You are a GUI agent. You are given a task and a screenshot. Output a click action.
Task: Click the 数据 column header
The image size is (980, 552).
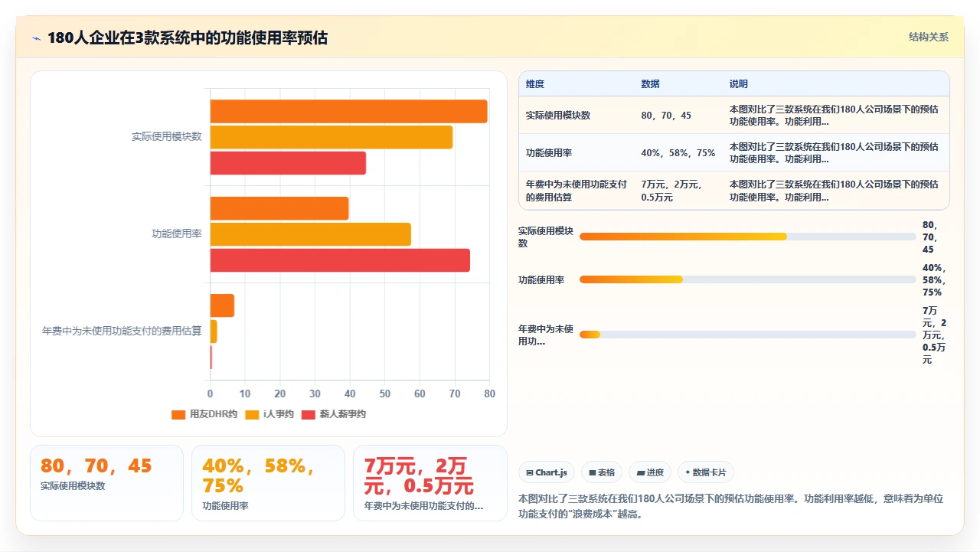click(x=650, y=84)
